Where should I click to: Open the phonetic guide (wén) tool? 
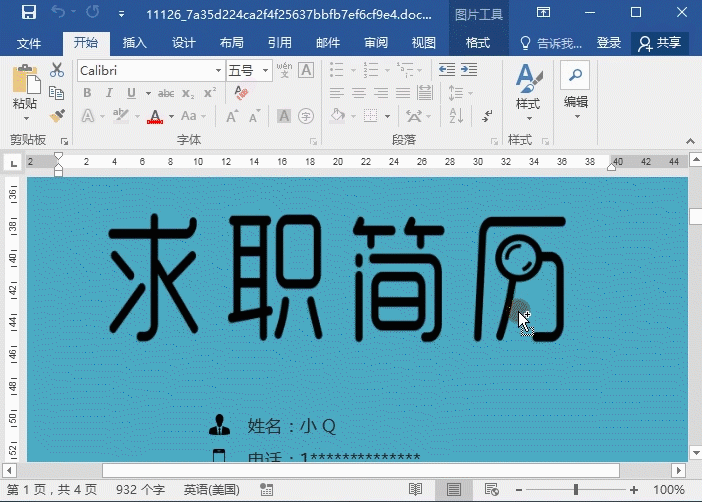284,70
